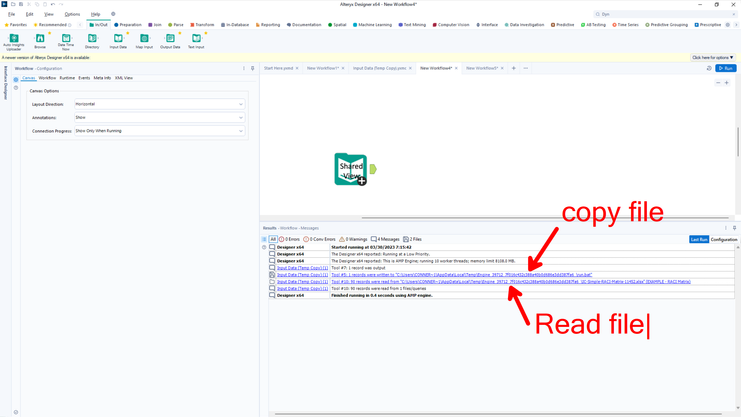The width and height of the screenshot is (741, 417).
Task: Open the run history clock icon
Action: coord(709,68)
